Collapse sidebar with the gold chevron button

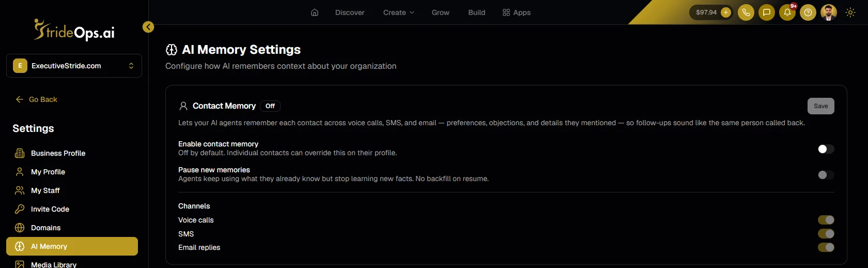(x=148, y=27)
